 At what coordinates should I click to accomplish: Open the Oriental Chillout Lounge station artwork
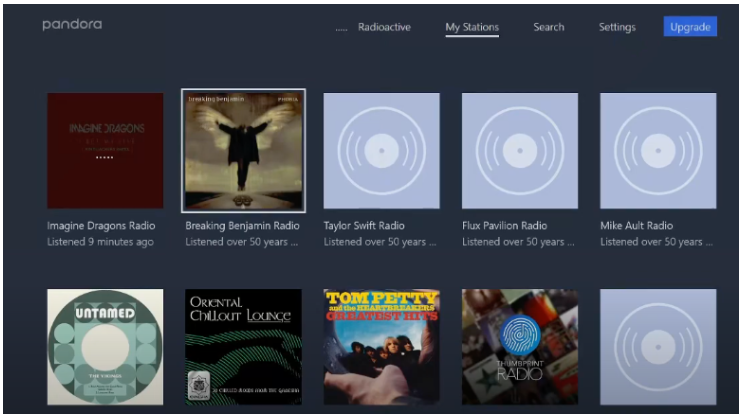[x=243, y=347]
